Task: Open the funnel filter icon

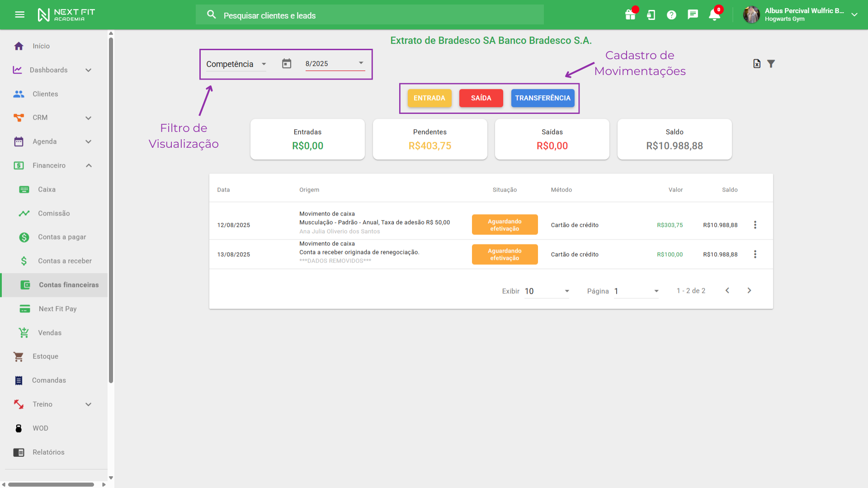Action: tap(771, 64)
